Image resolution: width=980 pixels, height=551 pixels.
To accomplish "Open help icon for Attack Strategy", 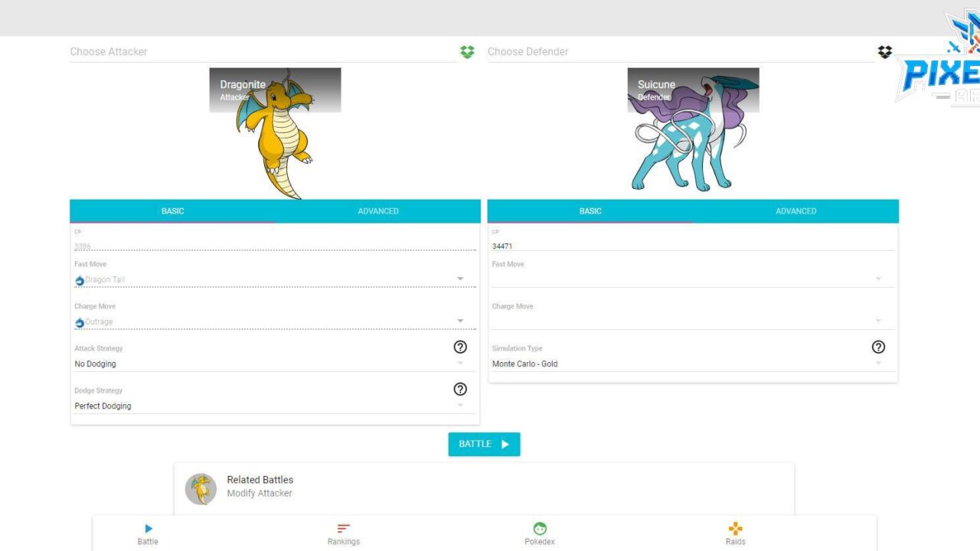I will pos(460,347).
